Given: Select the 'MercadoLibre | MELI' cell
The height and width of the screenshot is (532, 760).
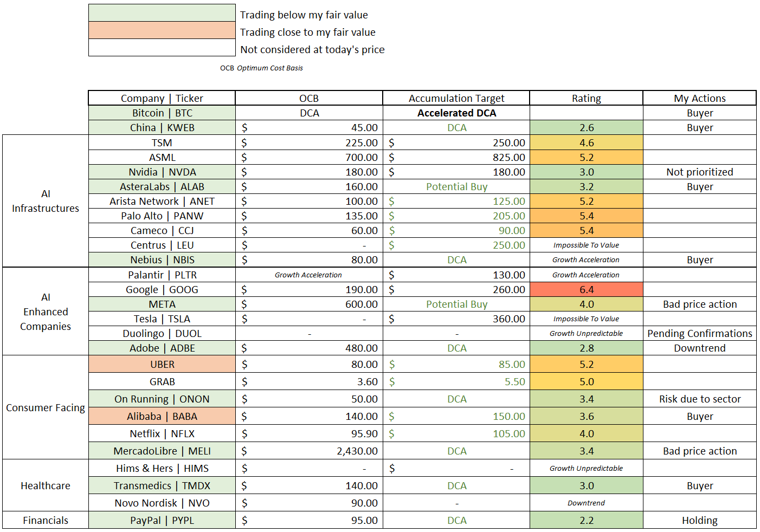Looking at the screenshot, I should pos(162,451).
